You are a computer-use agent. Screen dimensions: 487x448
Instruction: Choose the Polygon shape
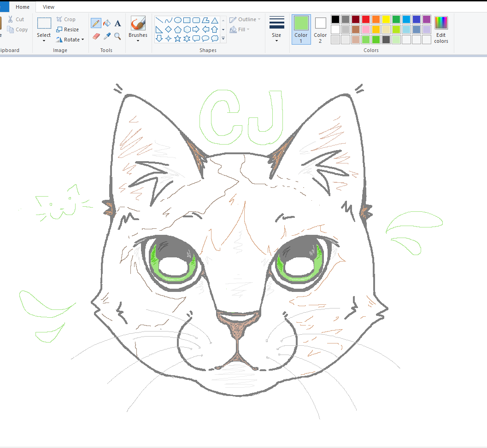pos(205,20)
